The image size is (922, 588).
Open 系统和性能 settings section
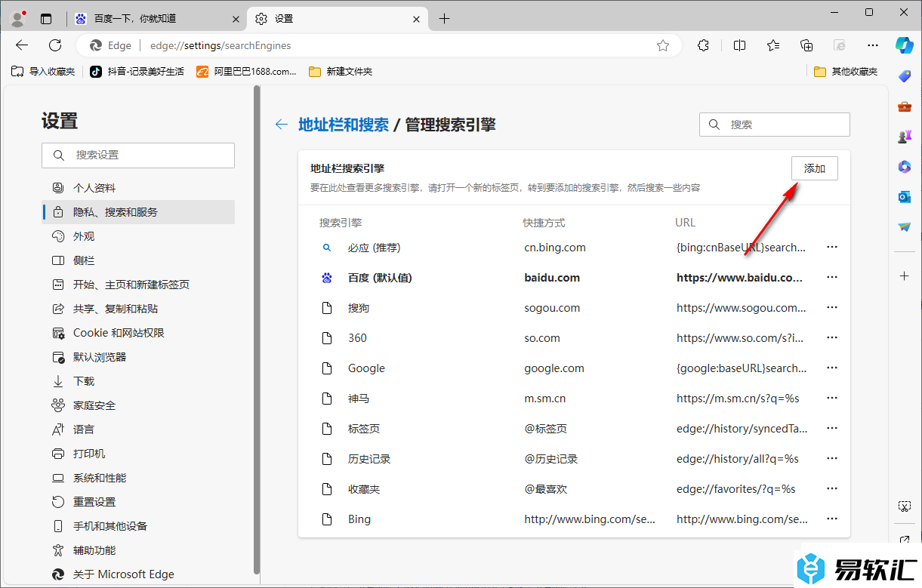click(138, 478)
